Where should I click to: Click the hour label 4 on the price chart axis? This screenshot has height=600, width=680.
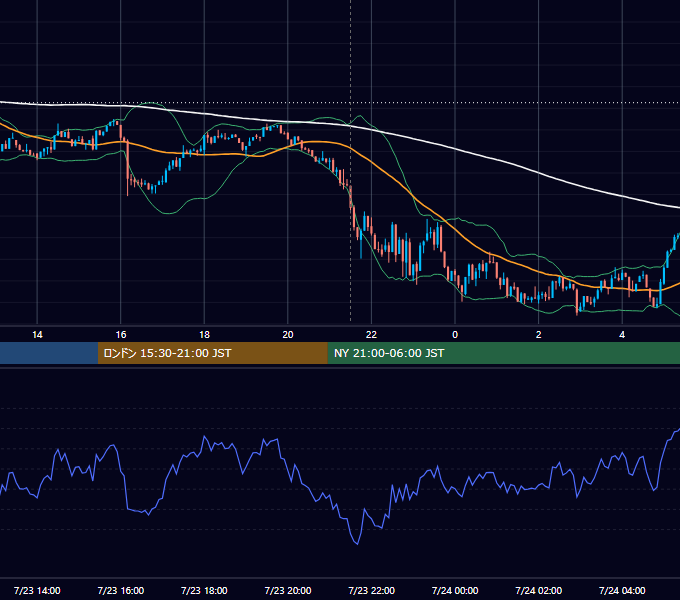tap(622, 335)
